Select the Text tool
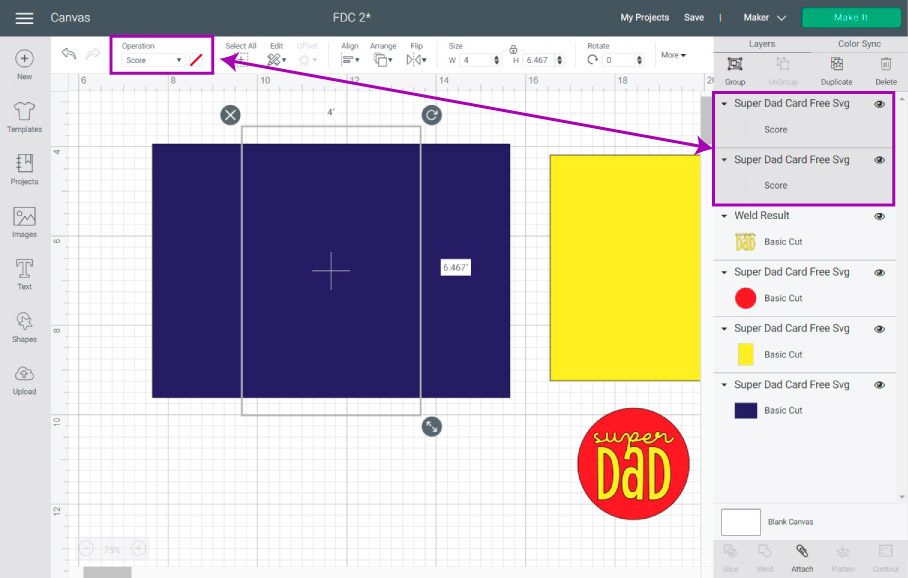This screenshot has height=578, width=908. coord(24,273)
